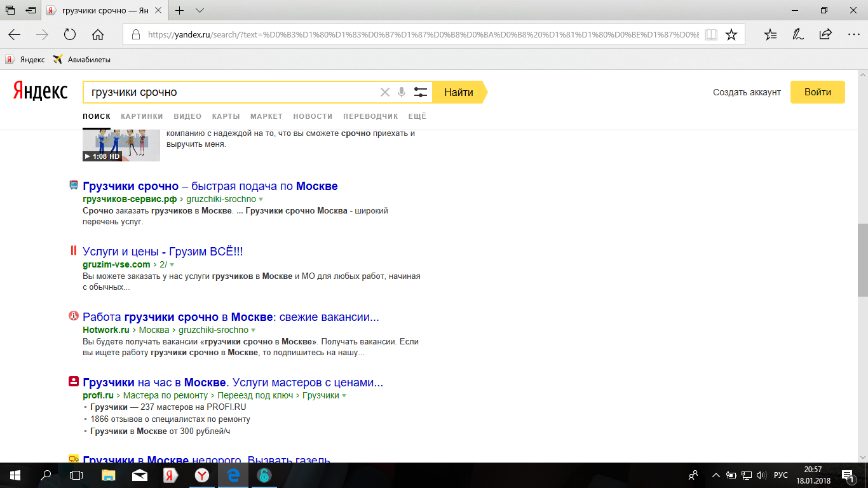Open Мастера по ремонту breadcrumb link

pos(165,396)
